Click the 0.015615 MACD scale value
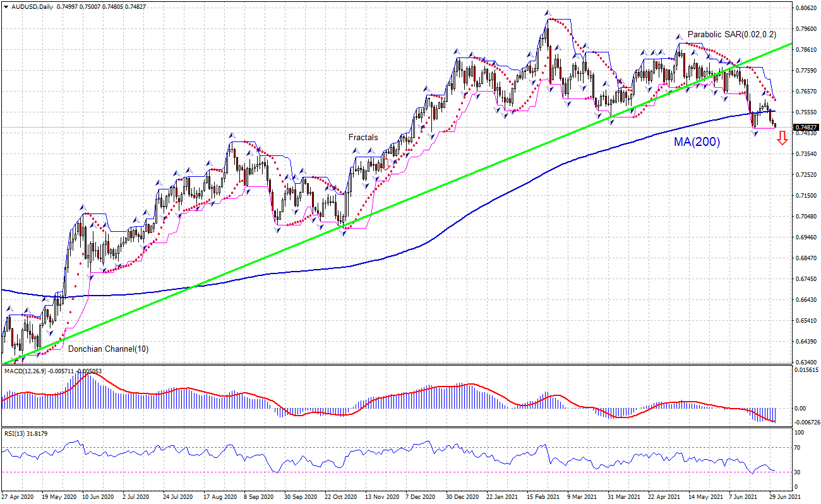 tap(805, 370)
